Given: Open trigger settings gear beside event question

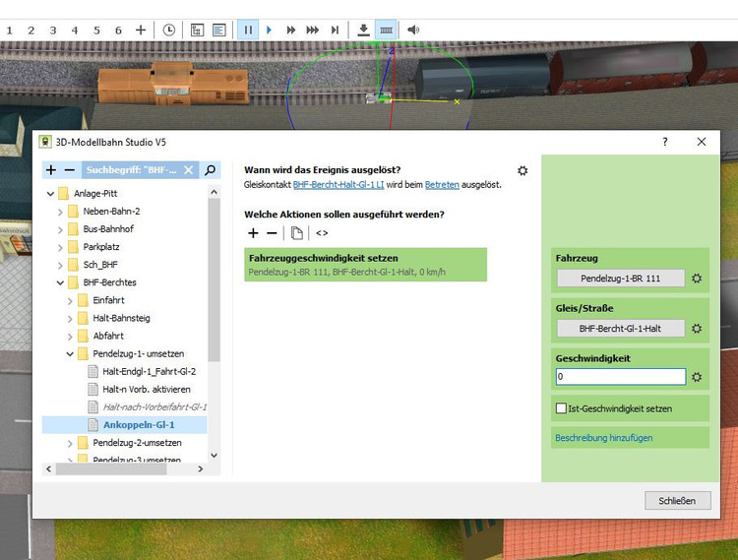Looking at the screenshot, I should (523, 170).
